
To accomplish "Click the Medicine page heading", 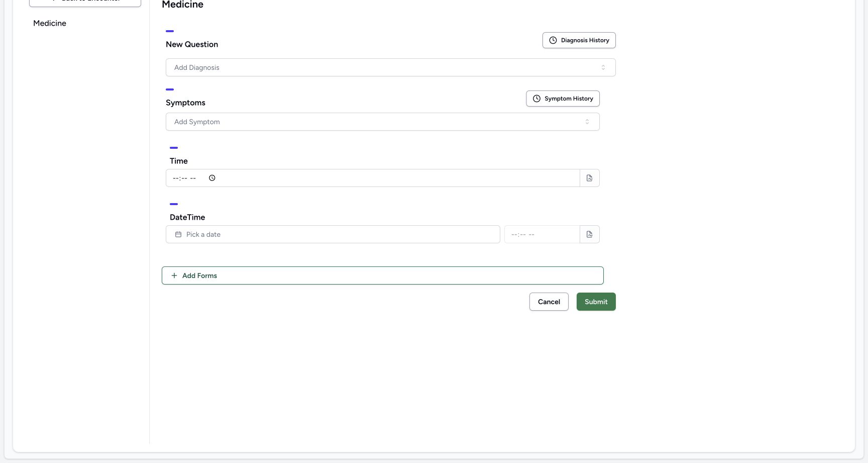I will (182, 5).
